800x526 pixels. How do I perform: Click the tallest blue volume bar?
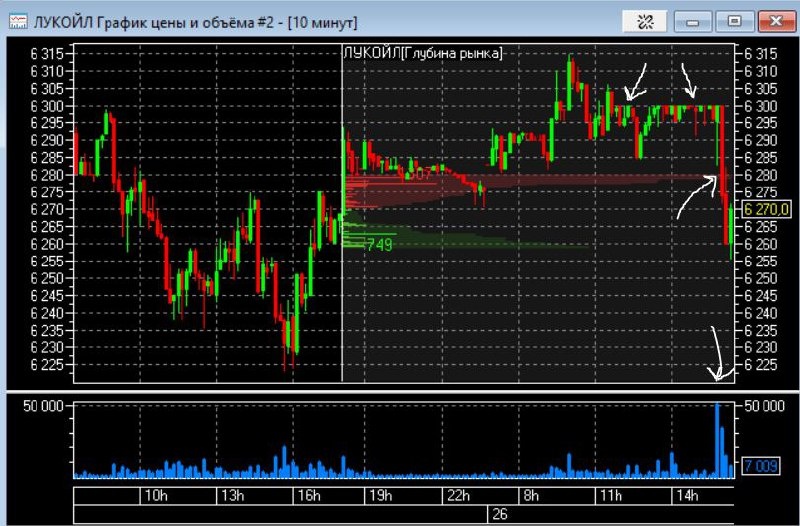(717, 440)
